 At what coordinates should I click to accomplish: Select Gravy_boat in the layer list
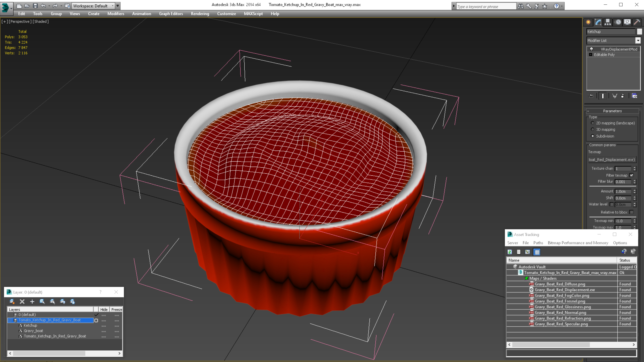pos(33,331)
